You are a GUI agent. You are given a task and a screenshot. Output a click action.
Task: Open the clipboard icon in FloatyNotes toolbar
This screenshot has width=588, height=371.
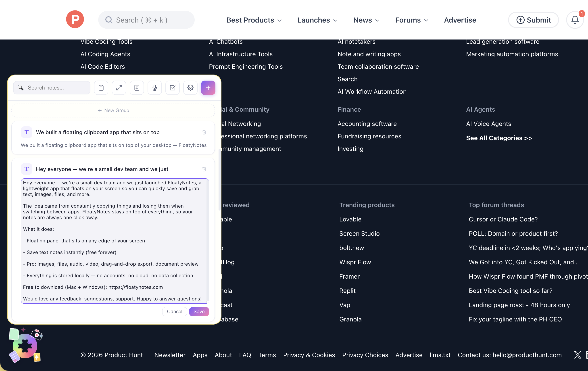(x=101, y=88)
